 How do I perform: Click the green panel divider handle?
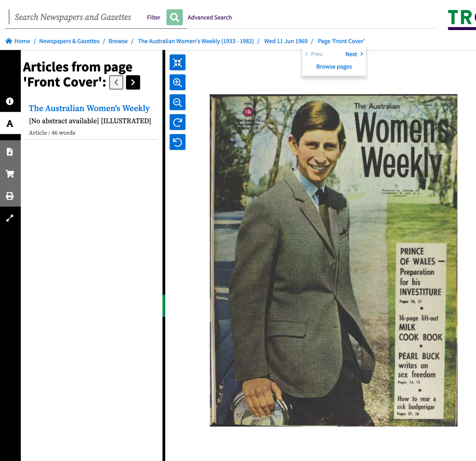164,306
